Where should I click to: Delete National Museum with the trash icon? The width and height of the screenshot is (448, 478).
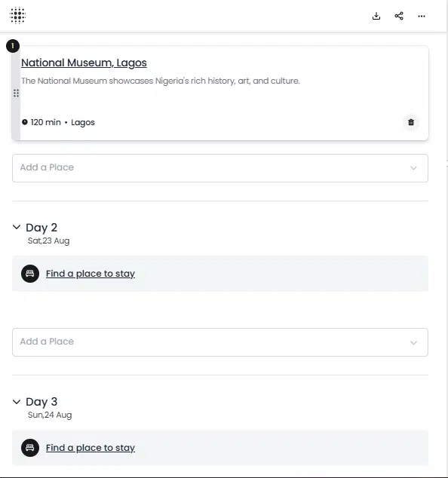point(411,122)
